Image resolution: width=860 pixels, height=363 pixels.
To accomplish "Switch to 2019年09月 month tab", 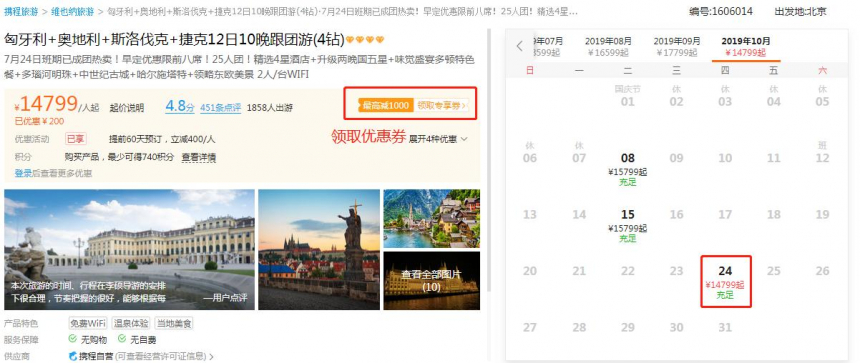I will coord(677,47).
